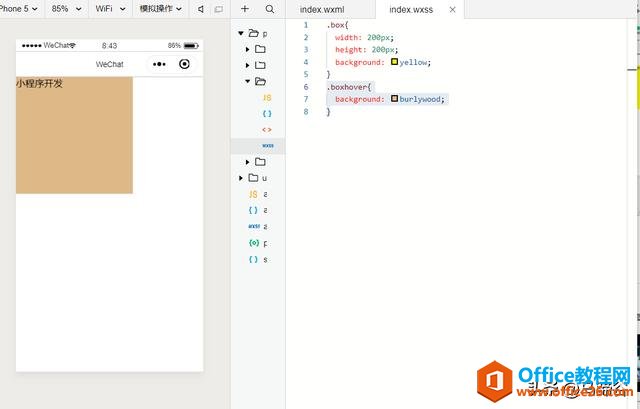Click the simulator's circular close-target button
The height and width of the screenshot is (409, 640).
[x=184, y=64]
